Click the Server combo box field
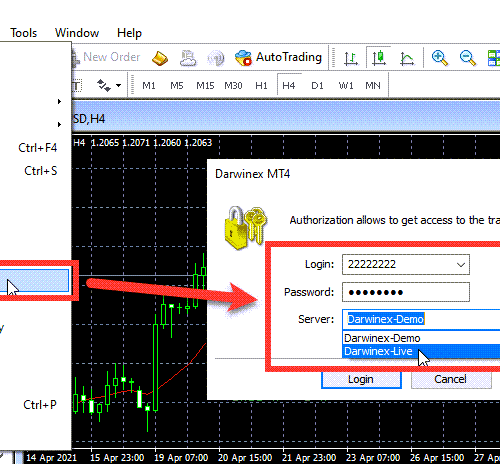Viewport: 500px width, 464px height. [x=421, y=319]
